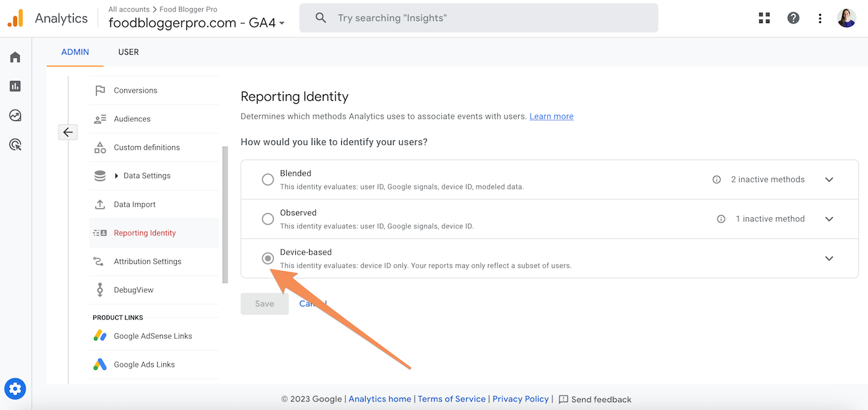Click the Reporting Identity icon

(x=100, y=233)
